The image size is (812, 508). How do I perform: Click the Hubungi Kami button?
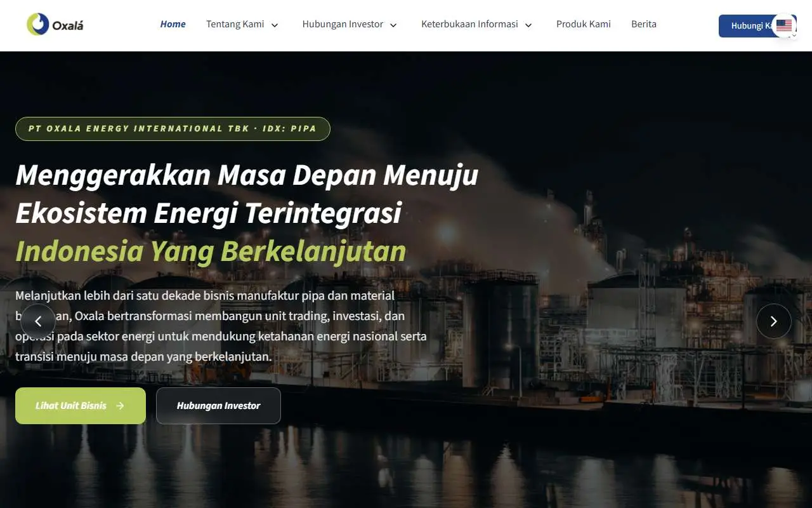757,26
